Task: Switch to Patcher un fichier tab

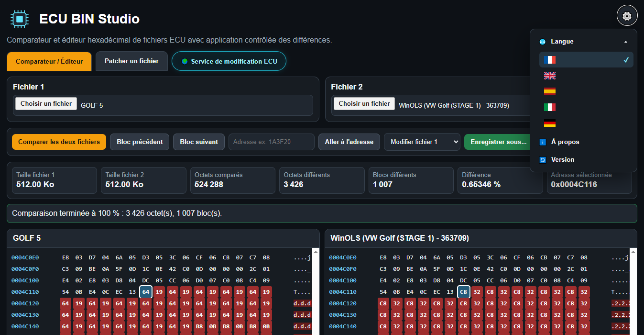Action: [131, 61]
